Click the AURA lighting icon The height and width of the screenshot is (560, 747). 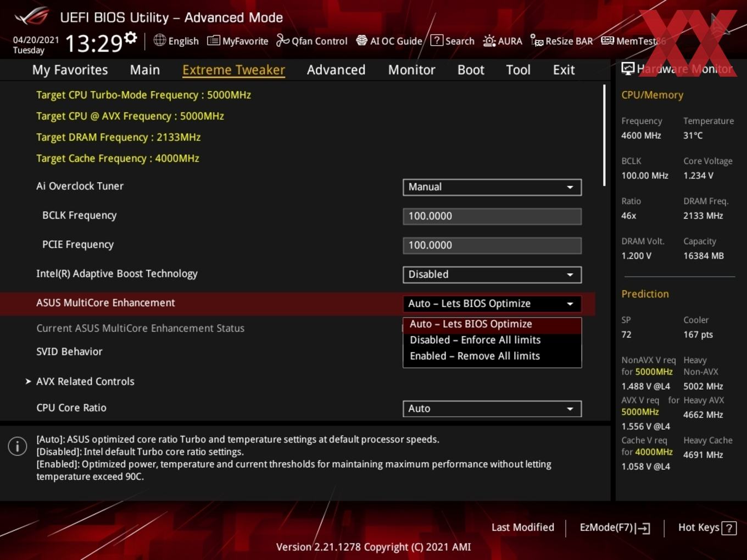tap(489, 41)
